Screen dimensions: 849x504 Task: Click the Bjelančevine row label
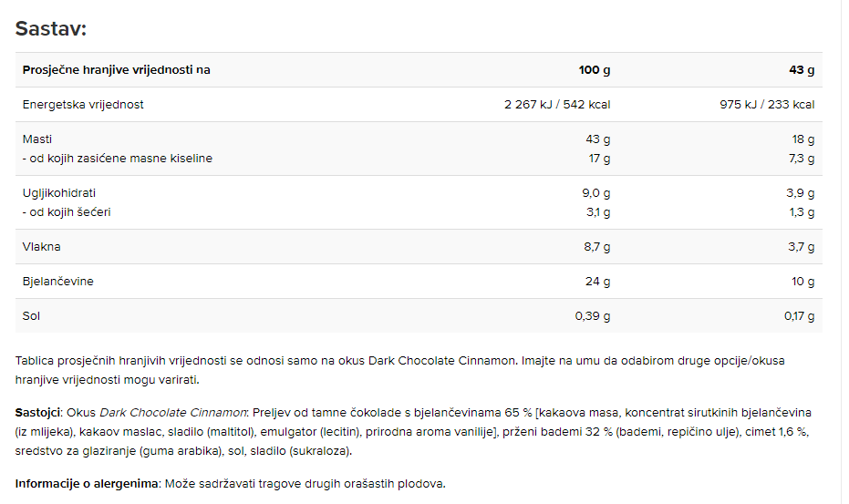point(58,282)
